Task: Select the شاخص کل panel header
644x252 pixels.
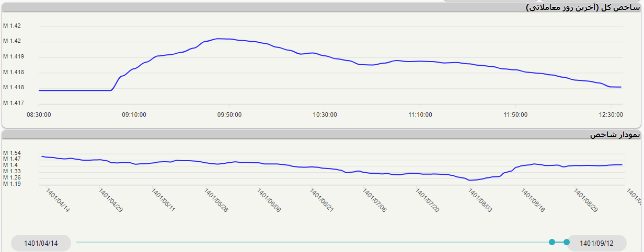Action: (x=582, y=7)
